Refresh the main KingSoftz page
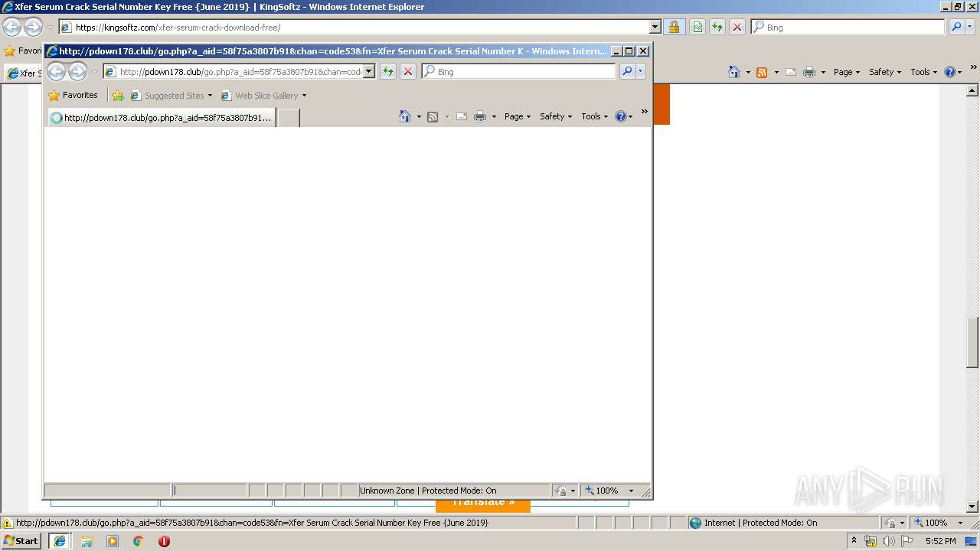Screen dimensions: 980x551 tap(717, 27)
